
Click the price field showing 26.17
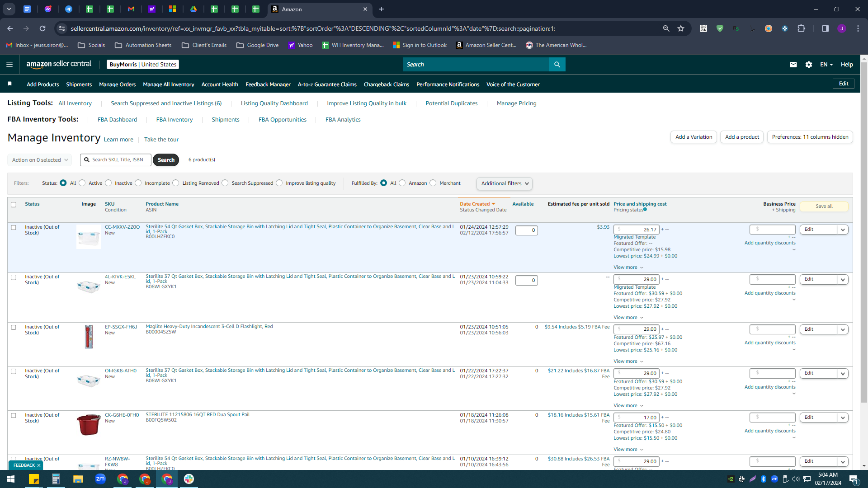tap(636, 230)
